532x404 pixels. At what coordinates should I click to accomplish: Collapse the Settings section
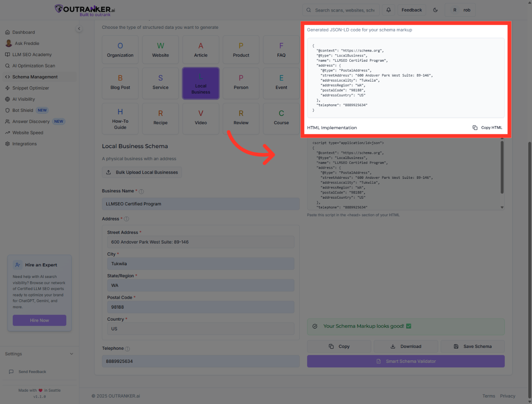(39, 353)
